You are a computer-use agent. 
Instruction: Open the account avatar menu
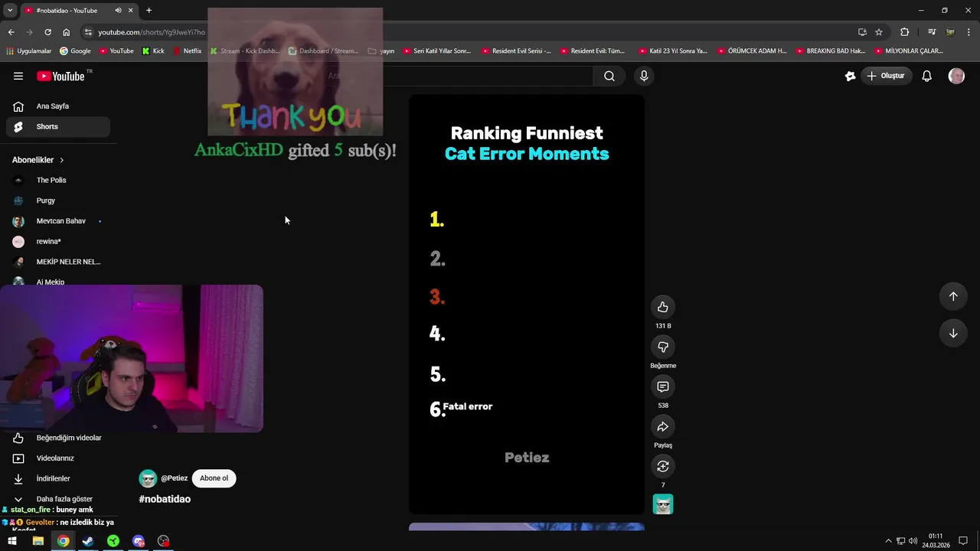pyautogui.click(x=956, y=76)
